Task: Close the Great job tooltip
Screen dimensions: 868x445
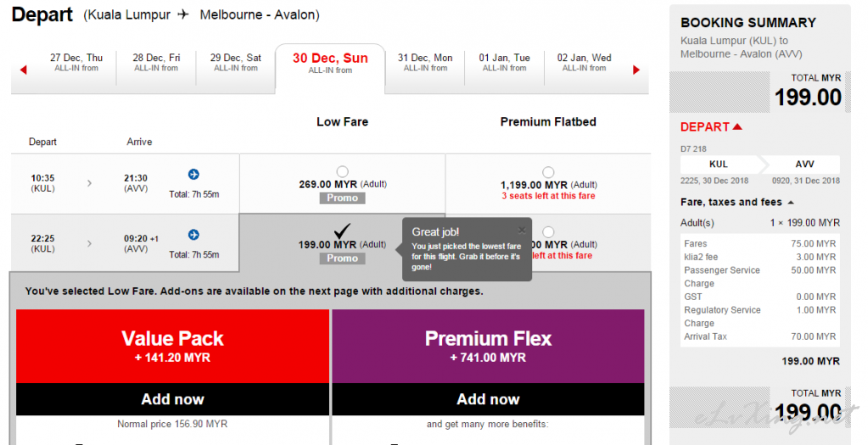Action: (522, 230)
